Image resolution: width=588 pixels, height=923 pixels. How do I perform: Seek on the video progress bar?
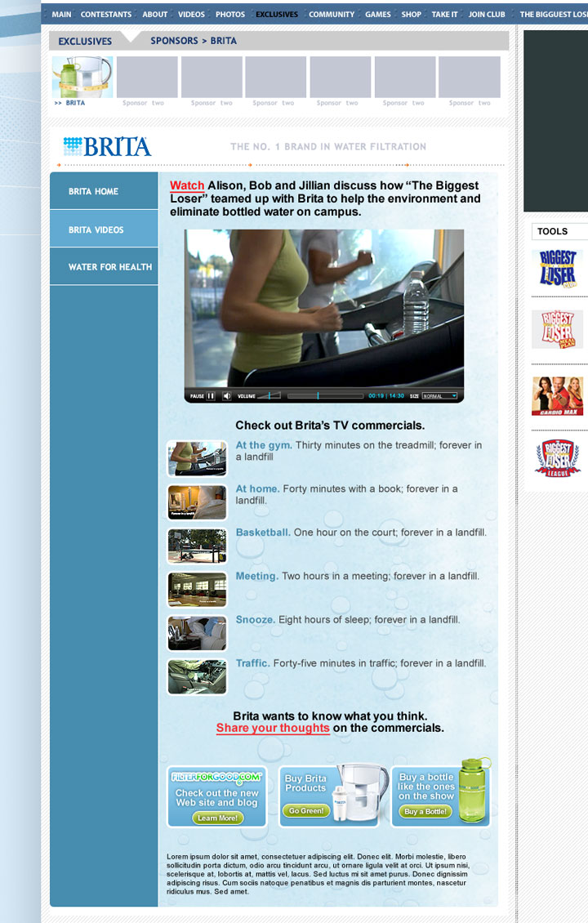(325, 396)
